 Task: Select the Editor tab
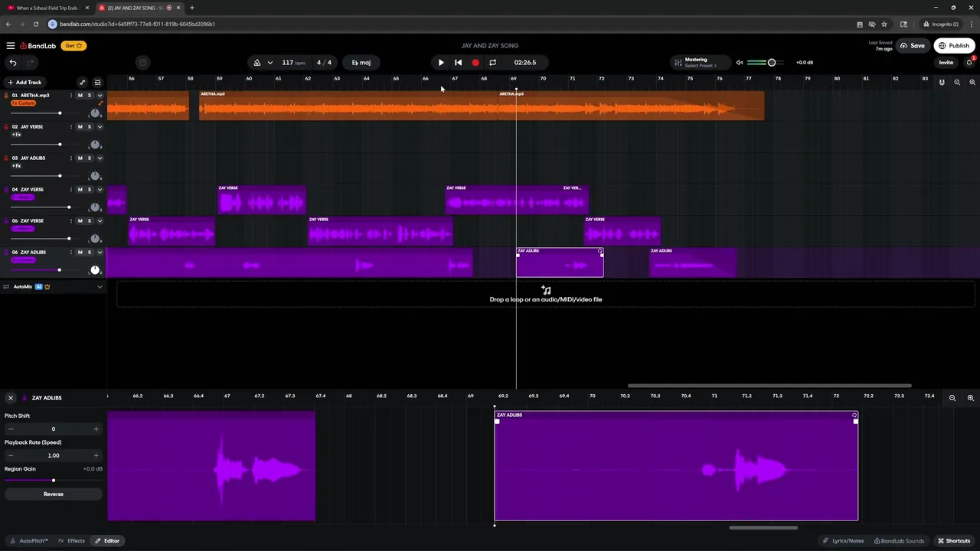pyautogui.click(x=107, y=541)
